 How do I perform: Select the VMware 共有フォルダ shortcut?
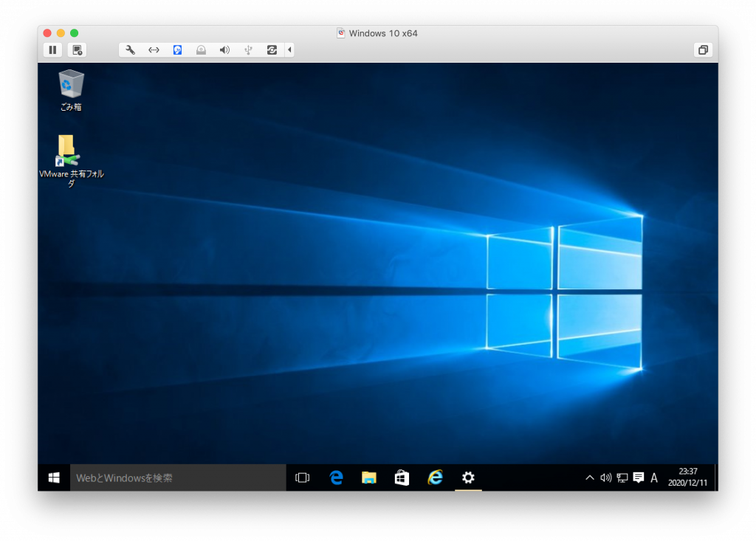point(71,161)
